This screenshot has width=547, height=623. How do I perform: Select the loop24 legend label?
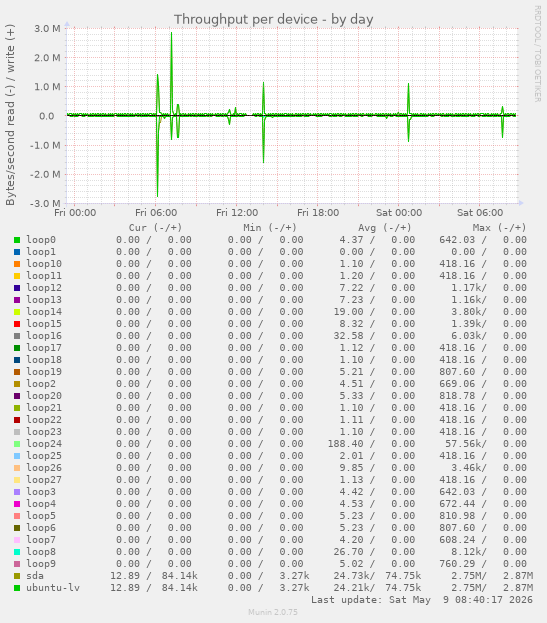click(x=44, y=444)
